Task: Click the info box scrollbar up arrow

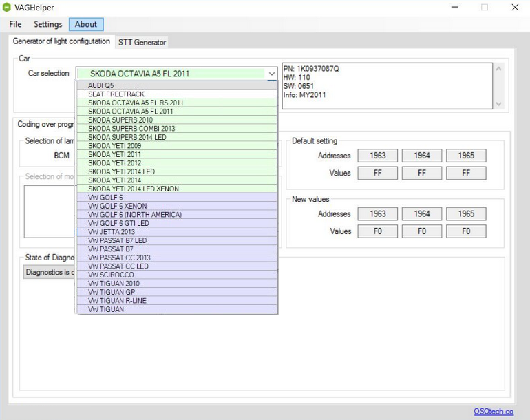Action: (x=498, y=69)
